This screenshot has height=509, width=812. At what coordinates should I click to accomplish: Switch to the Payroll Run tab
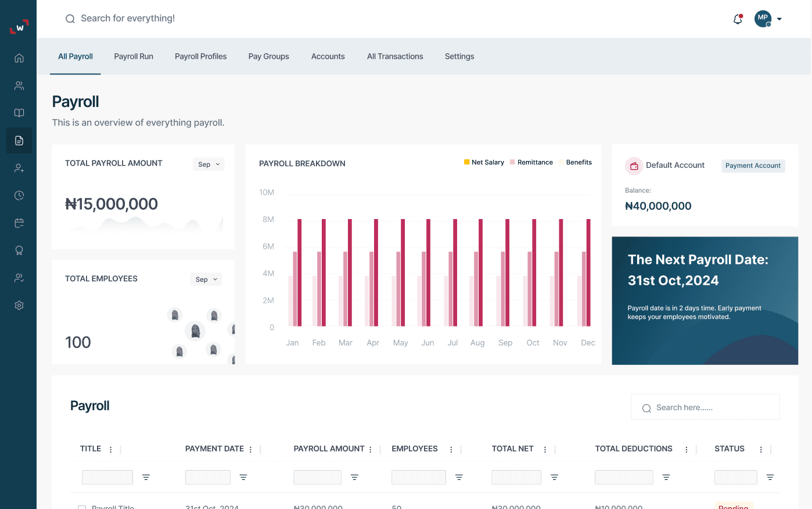(134, 56)
